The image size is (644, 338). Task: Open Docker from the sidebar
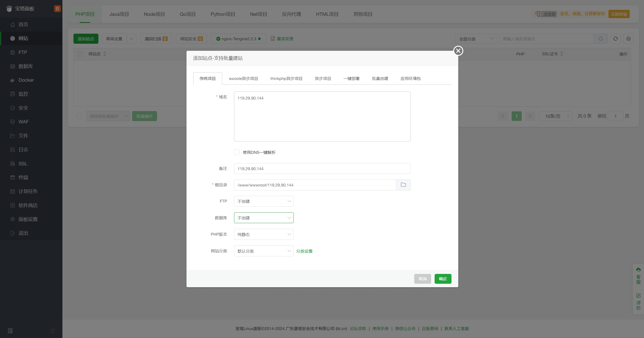[26, 80]
